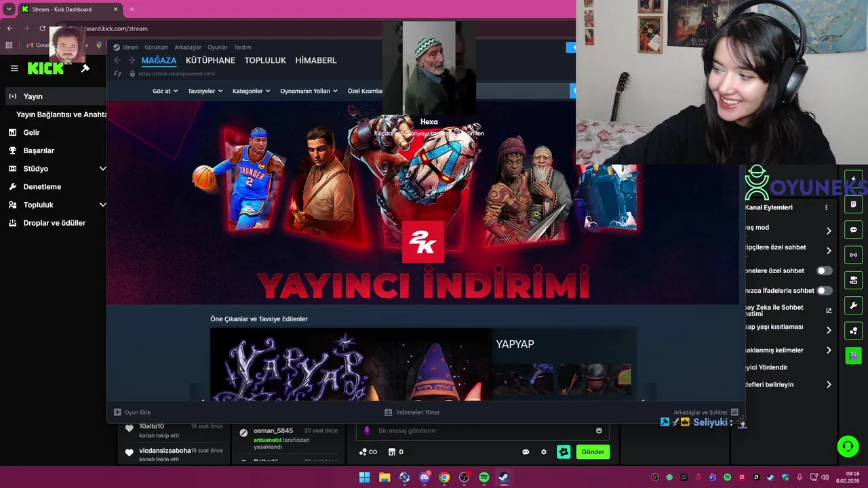Image resolution: width=868 pixels, height=488 pixels.
Task: Open Görünüm menu in Steam
Action: point(156,47)
